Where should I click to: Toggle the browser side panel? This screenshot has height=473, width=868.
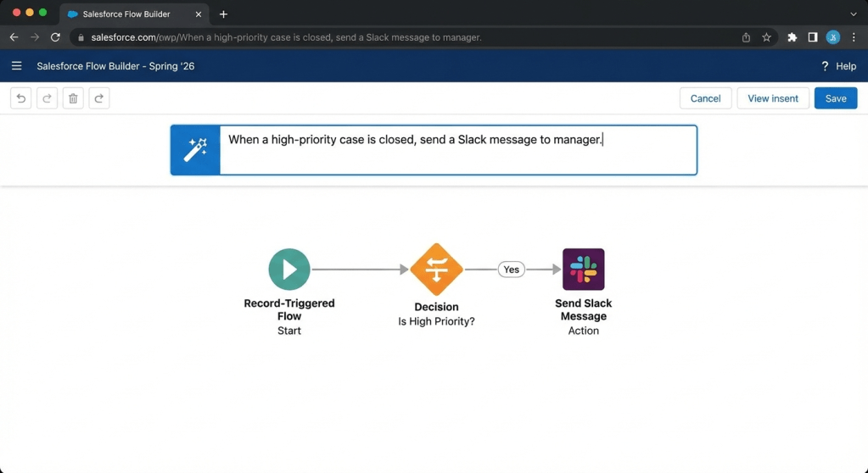(x=813, y=37)
